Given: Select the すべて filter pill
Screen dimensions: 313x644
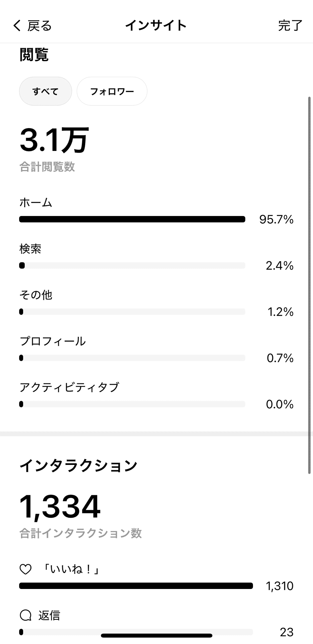Looking at the screenshot, I should (x=46, y=91).
